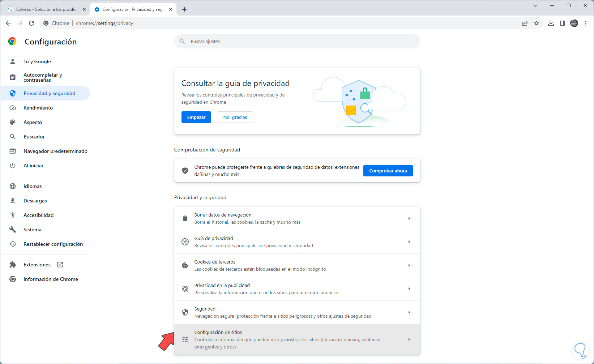Expand the Guía de privacidad arrow
Viewport: 594px width, 364px height.
(x=409, y=242)
